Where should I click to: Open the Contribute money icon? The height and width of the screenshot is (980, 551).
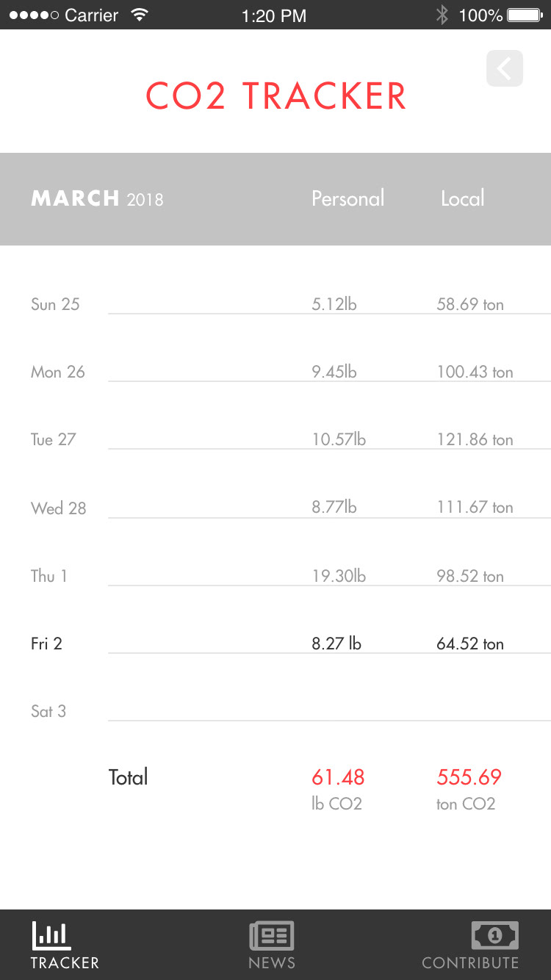tap(494, 936)
